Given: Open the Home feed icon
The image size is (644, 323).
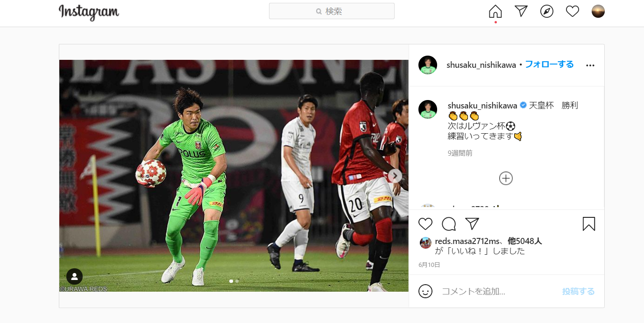Looking at the screenshot, I should pyautogui.click(x=495, y=11).
